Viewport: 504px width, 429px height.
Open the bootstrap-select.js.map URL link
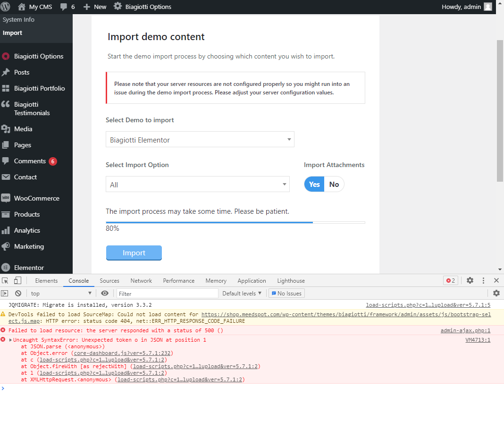[346, 315]
